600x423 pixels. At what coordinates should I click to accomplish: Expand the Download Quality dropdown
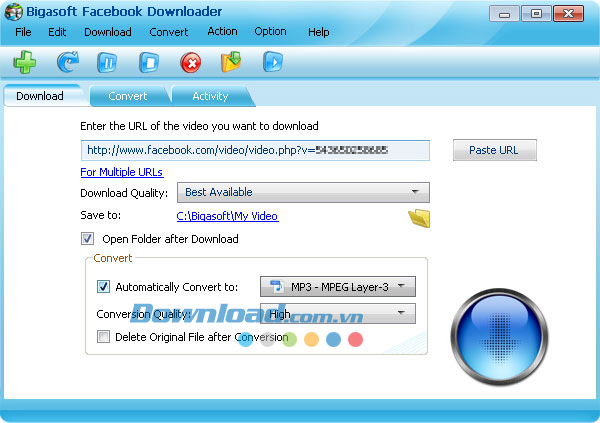pyautogui.click(x=303, y=192)
